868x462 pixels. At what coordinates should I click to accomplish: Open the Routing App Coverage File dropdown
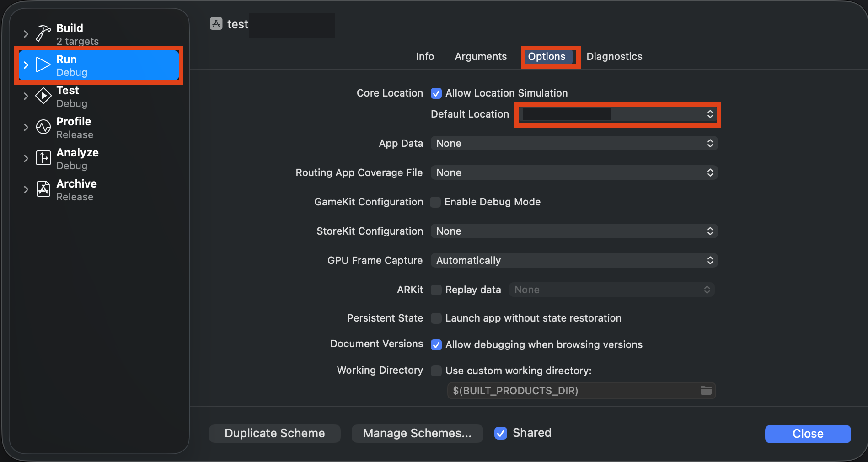[574, 173]
